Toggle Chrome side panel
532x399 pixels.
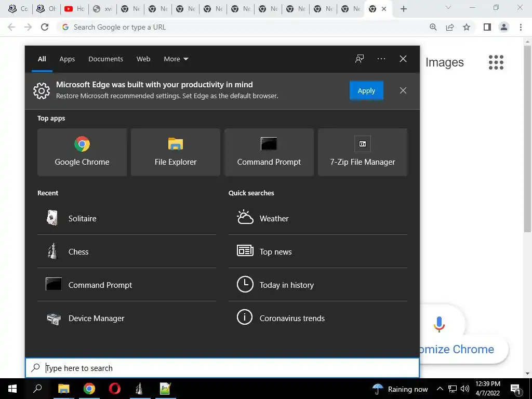pyautogui.click(x=487, y=27)
